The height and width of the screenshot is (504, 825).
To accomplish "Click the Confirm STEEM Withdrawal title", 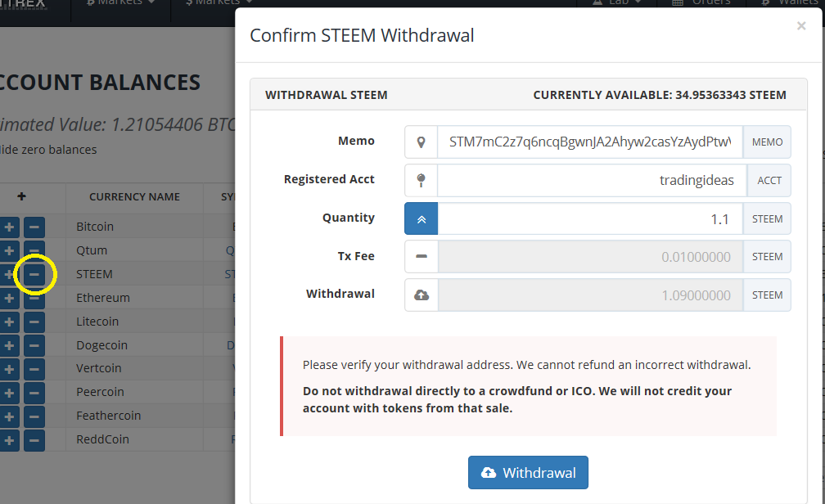I will (362, 35).
